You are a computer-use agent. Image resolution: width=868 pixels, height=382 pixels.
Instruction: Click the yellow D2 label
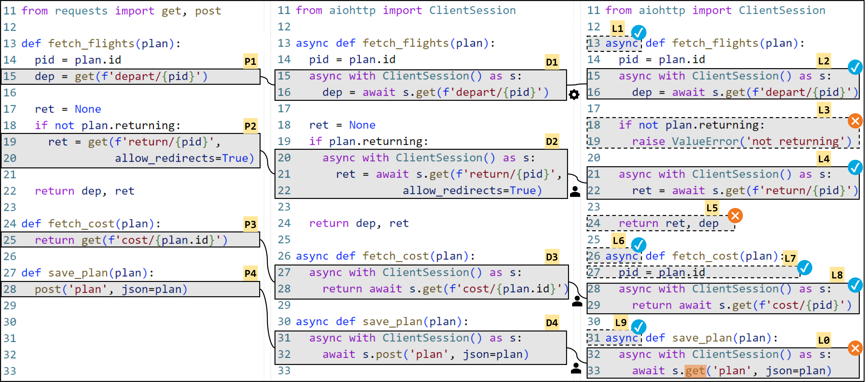(552, 141)
